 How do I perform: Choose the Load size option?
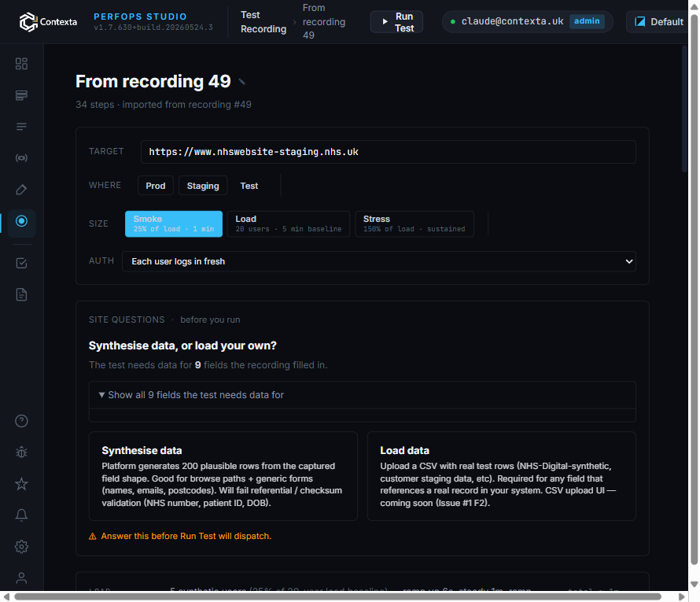click(289, 223)
